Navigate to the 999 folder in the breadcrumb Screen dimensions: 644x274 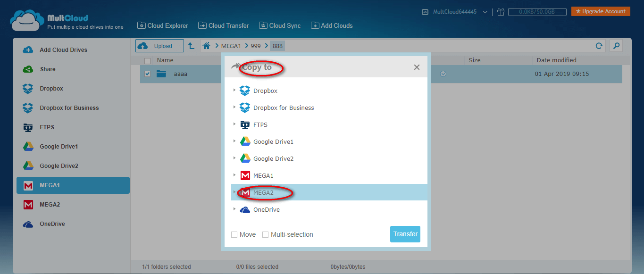coord(255,46)
